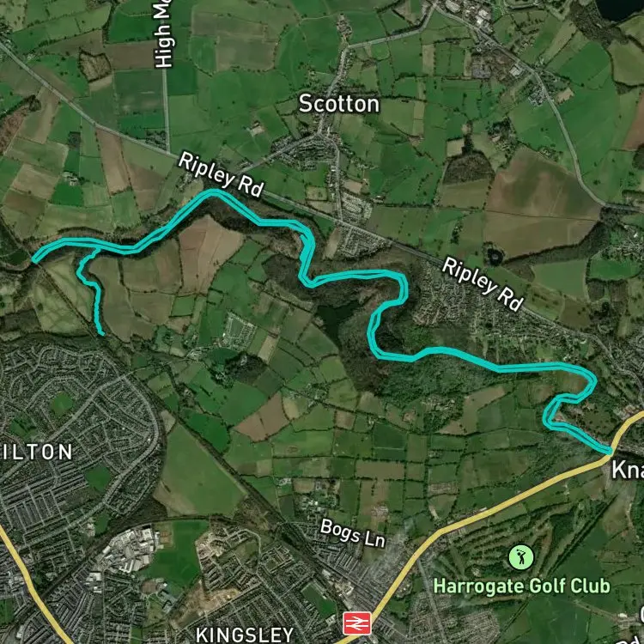Click the railway station icon
Image resolution: width=644 pixels, height=644 pixels.
pyautogui.click(x=357, y=623)
